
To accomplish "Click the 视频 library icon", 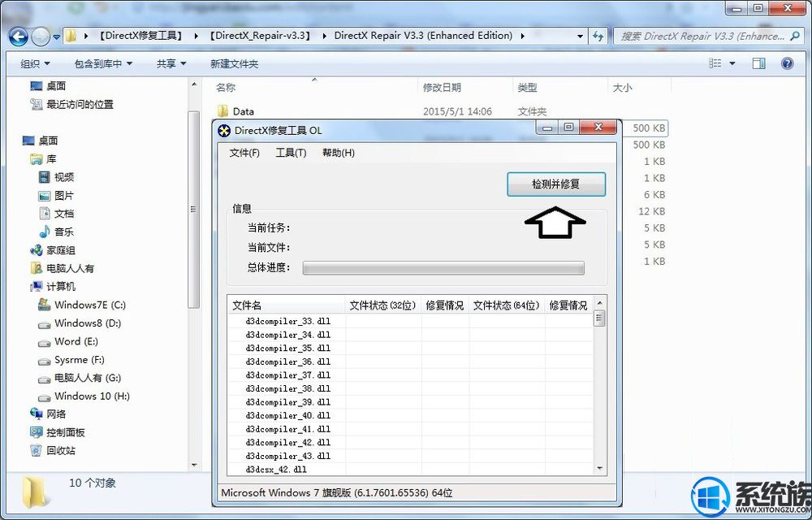I will 45,177.
